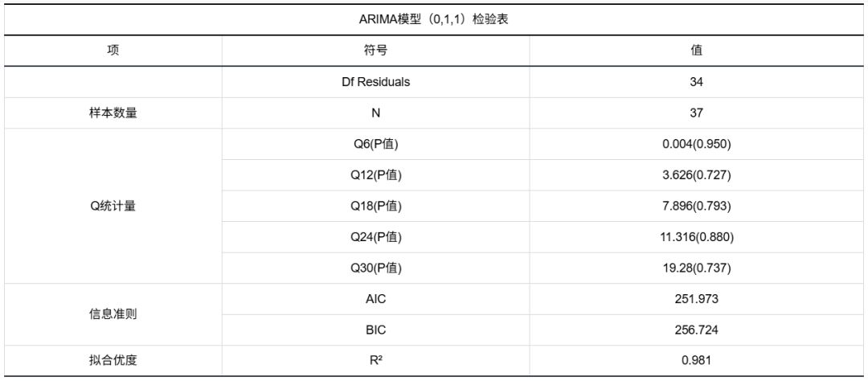This screenshot has height=381, width=868.
Task: Click the 拟合优度 row label
Action: tap(113, 361)
